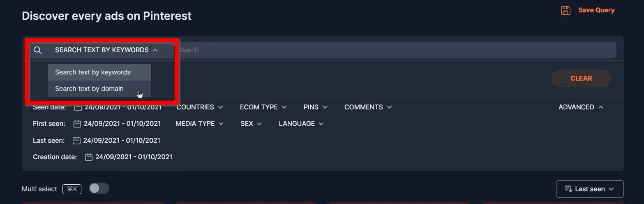Click the magnifying glass search icon
Image resolution: width=644 pixels, height=204 pixels.
pos(37,50)
